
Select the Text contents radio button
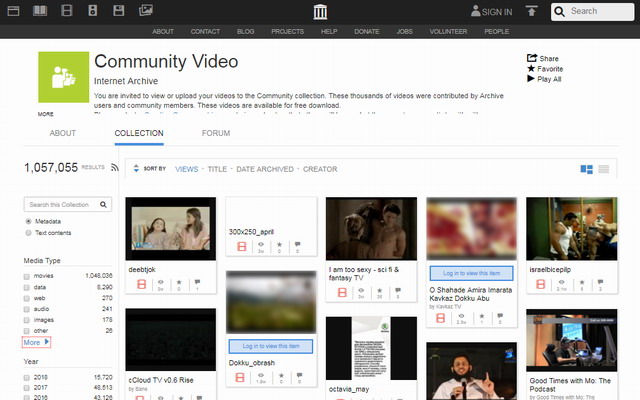pos(29,232)
